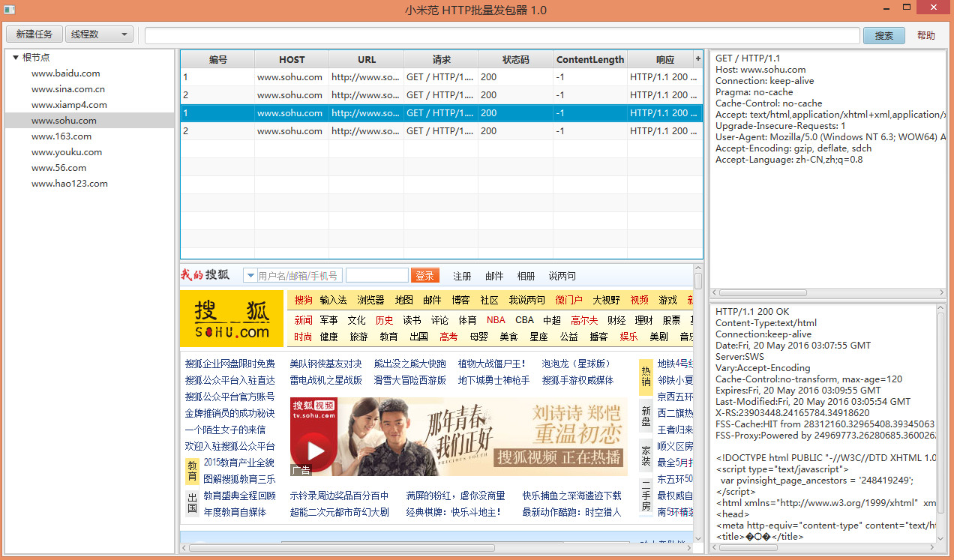The height and width of the screenshot is (560, 954).
Task: Open the table column menu plus button
Action: tap(698, 58)
